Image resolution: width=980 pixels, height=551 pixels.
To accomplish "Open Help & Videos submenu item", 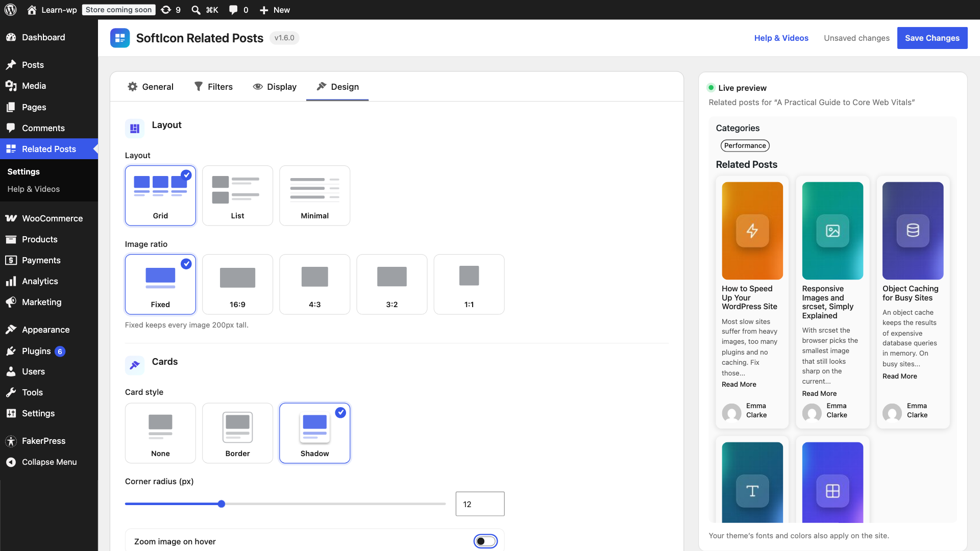I will tap(34, 189).
